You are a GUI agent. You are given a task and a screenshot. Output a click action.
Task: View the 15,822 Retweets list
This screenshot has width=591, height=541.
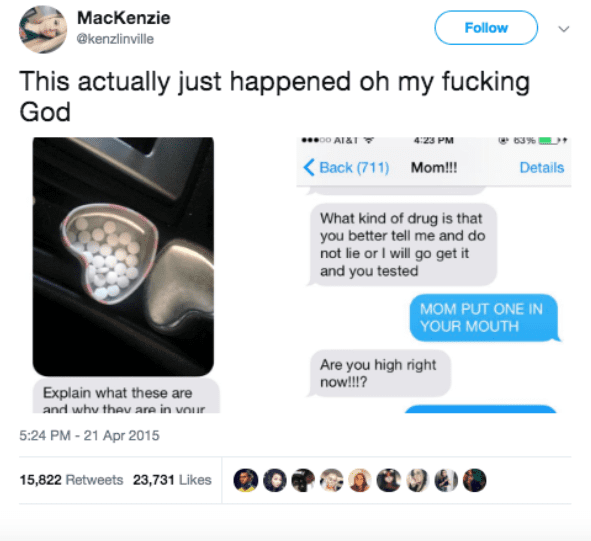(71, 480)
